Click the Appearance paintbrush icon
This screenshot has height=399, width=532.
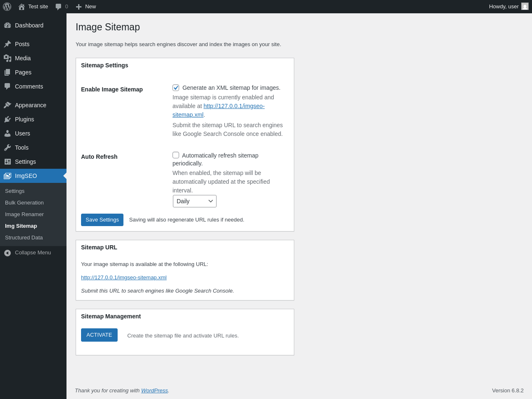coord(7,105)
